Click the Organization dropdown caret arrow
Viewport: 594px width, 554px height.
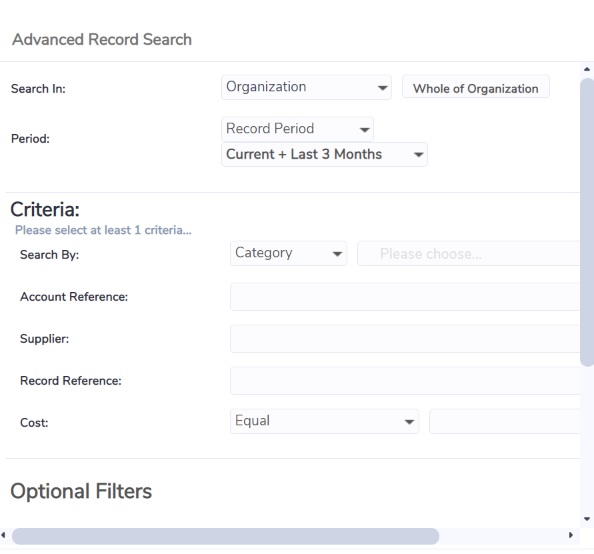(382, 88)
